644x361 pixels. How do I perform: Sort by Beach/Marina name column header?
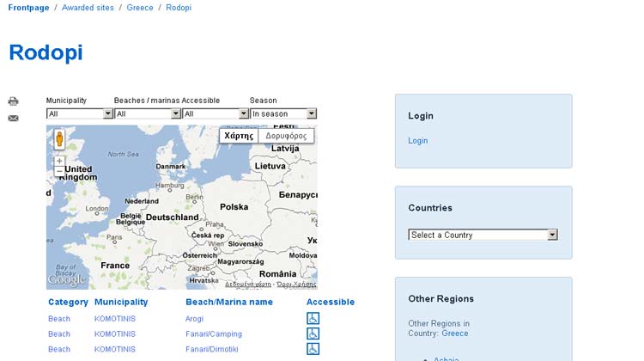click(229, 302)
